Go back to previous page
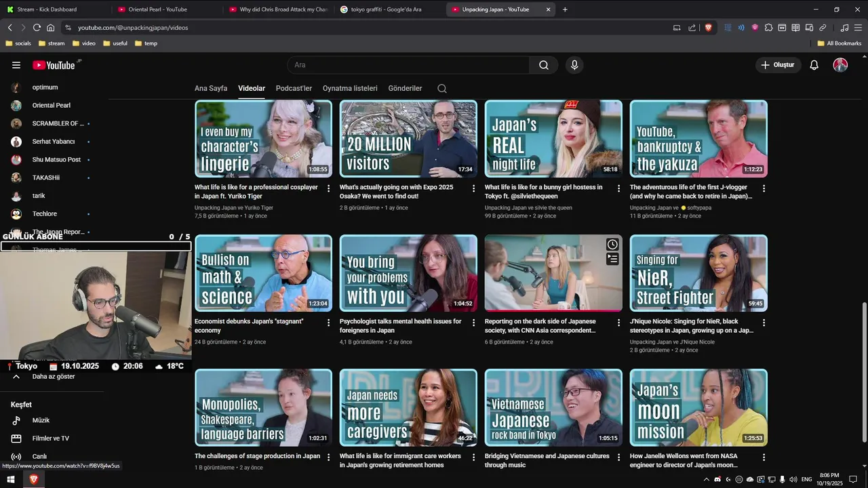 pyautogui.click(x=9, y=28)
